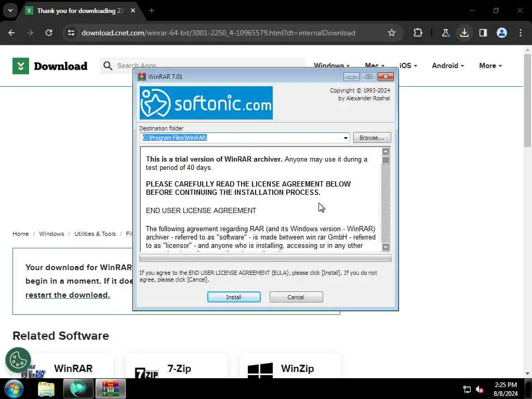Image resolution: width=532 pixels, height=399 pixels.
Task: Click the WinZip logo icon
Action: (260, 370)
